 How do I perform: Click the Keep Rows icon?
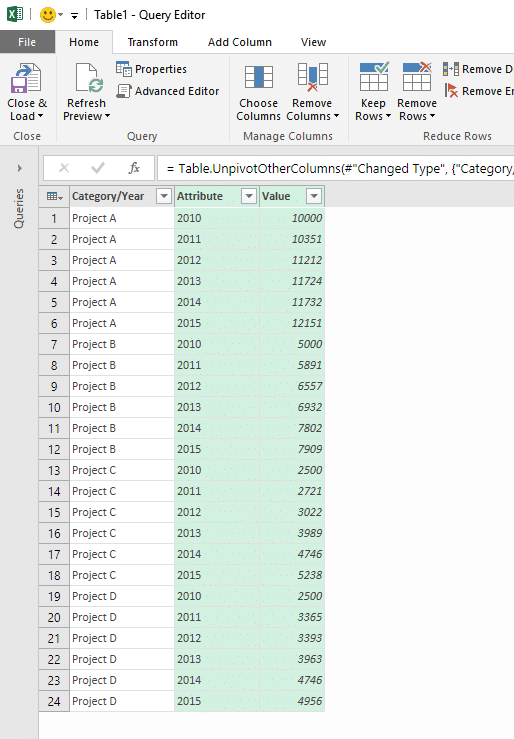(374, 76)
